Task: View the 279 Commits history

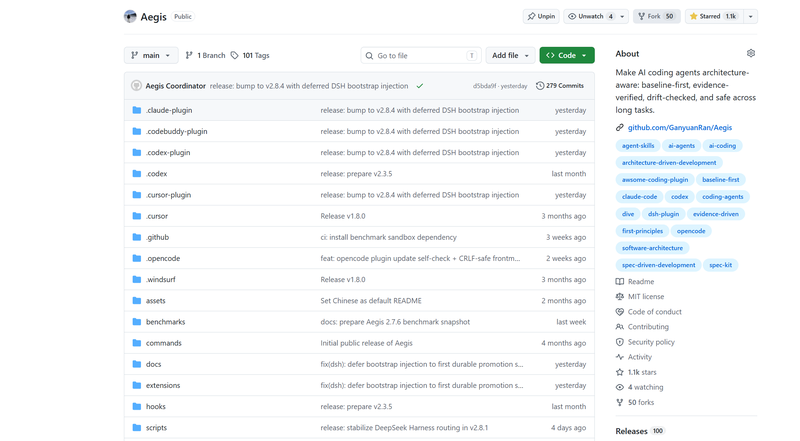Action: [560, 86]
